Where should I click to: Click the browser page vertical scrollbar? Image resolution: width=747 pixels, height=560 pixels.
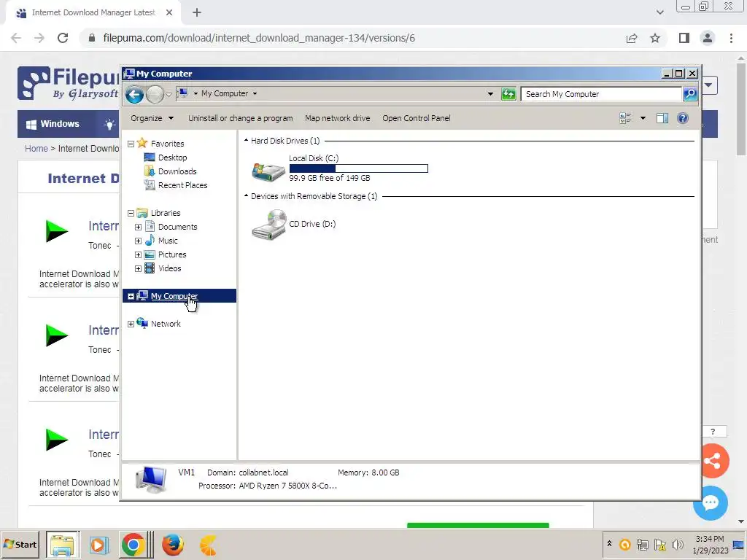point(741,109)
